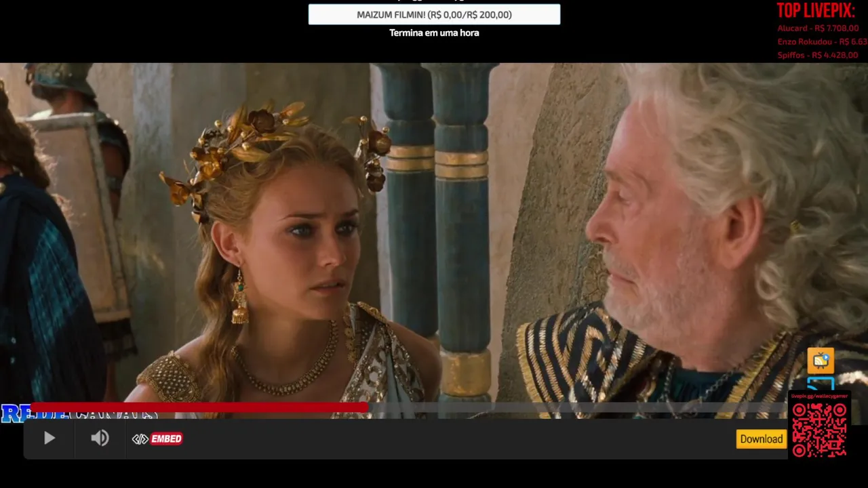Click the blue cast icon below TV icon
868x488 pixels.
821,384
